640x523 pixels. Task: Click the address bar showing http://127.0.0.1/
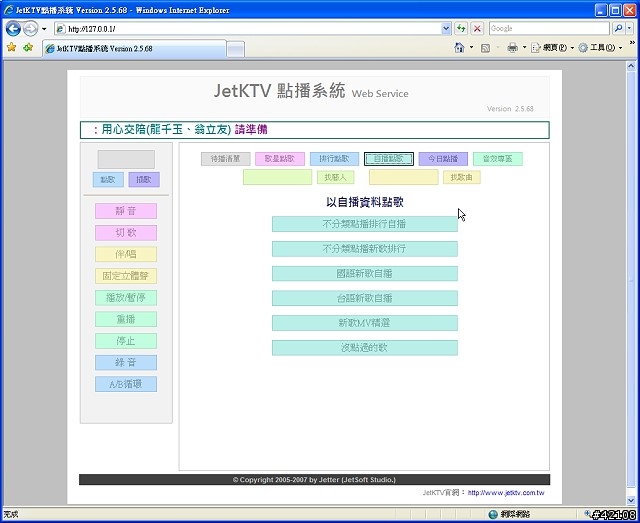pyautogui.click(x=248, y=29)
